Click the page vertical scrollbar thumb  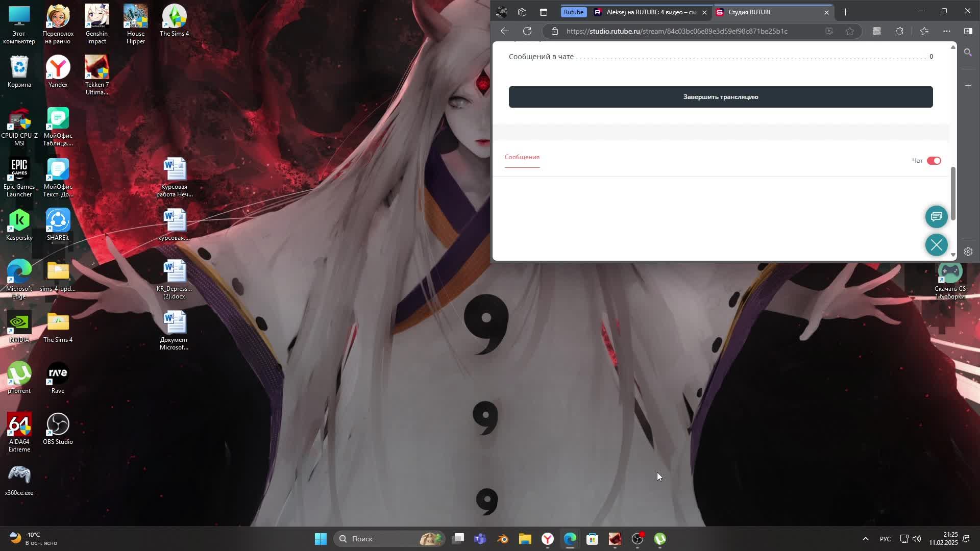(952, 194)
